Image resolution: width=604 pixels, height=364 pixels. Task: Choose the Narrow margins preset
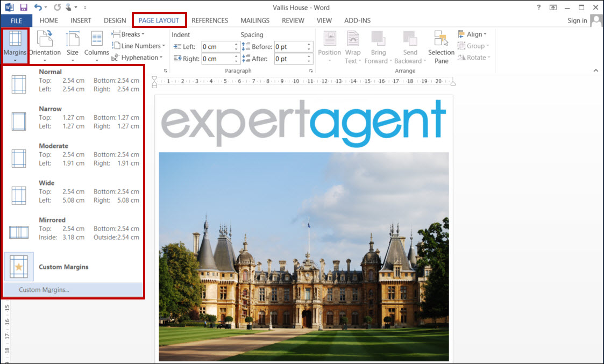[x=73, y=118]
